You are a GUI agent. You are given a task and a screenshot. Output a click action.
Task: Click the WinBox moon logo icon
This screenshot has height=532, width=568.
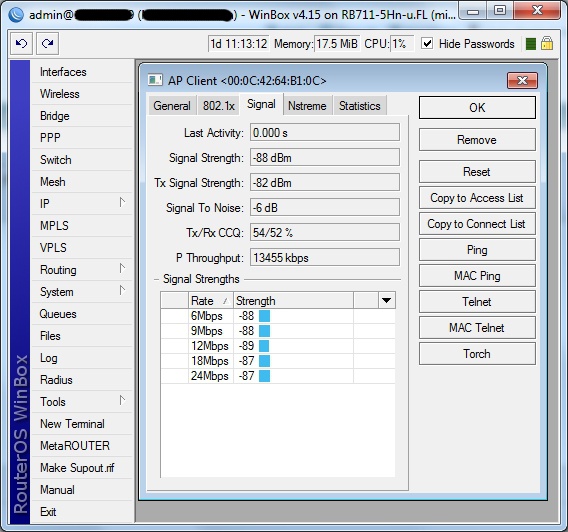pyautogui.click(x=16, y=15)
